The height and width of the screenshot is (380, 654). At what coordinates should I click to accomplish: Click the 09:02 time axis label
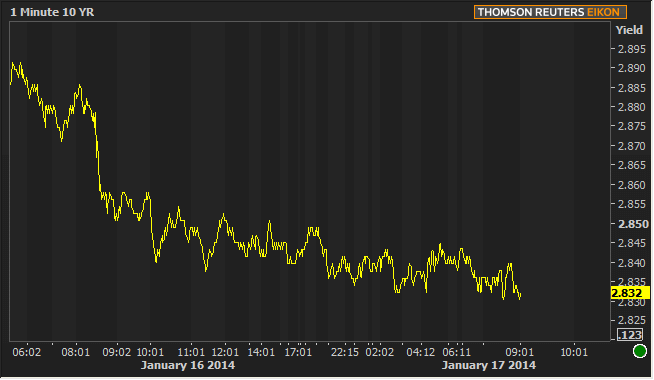point(116,352)
